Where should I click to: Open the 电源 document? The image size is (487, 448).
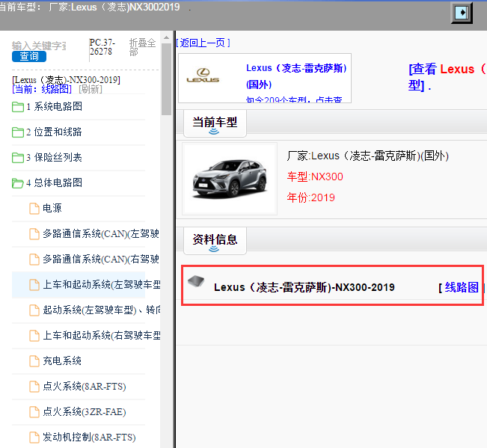[x=52, y=208]
